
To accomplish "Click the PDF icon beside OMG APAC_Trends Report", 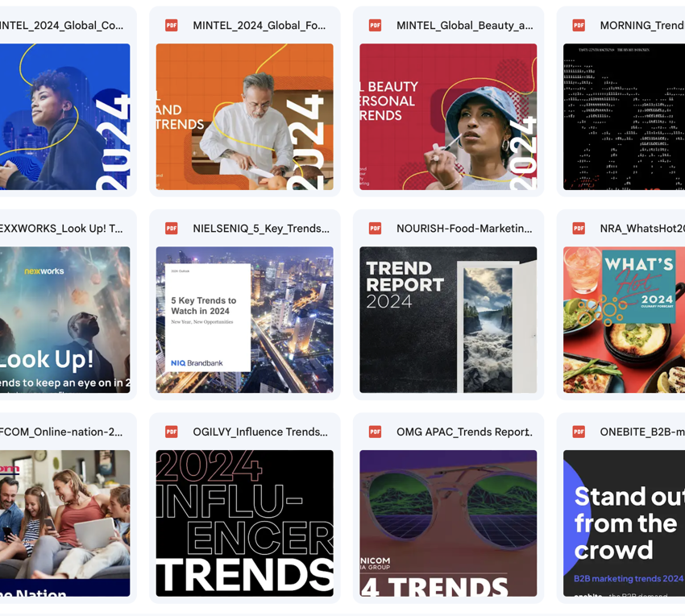I will pyautogui.click(x=375, y=432).
